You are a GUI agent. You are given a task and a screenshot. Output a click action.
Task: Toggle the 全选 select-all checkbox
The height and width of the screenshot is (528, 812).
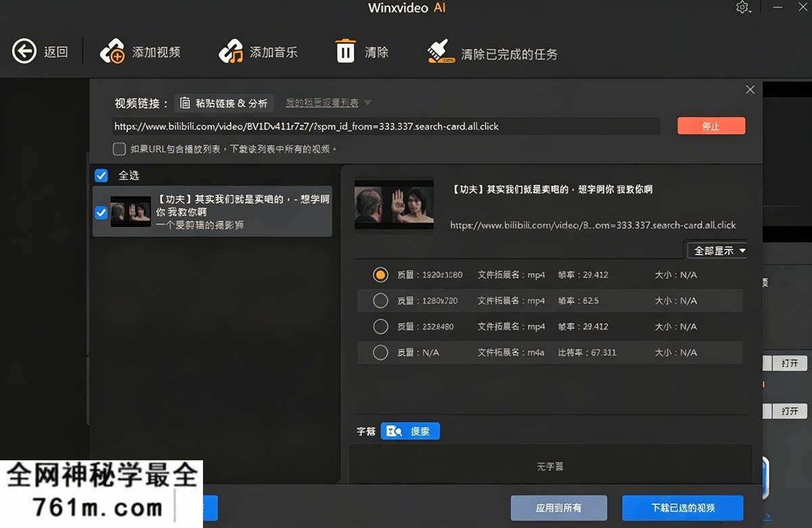coord(101,175)
